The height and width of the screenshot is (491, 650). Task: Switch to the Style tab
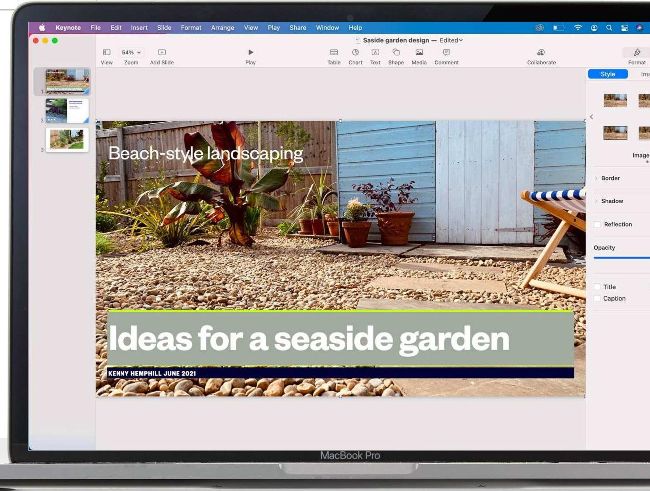click(608, 74)
